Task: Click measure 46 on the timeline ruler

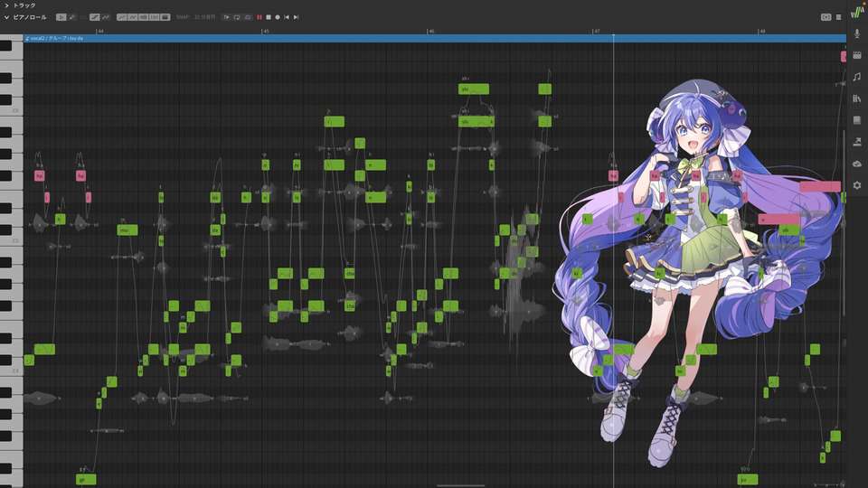Action: click(x=430, y=31)
